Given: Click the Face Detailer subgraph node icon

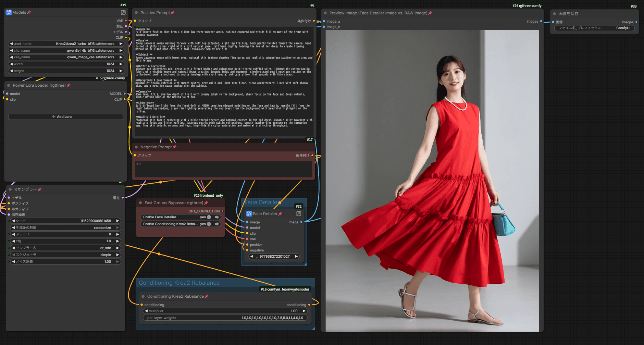Looking at the screenshot, I should (x=249, y=214).
